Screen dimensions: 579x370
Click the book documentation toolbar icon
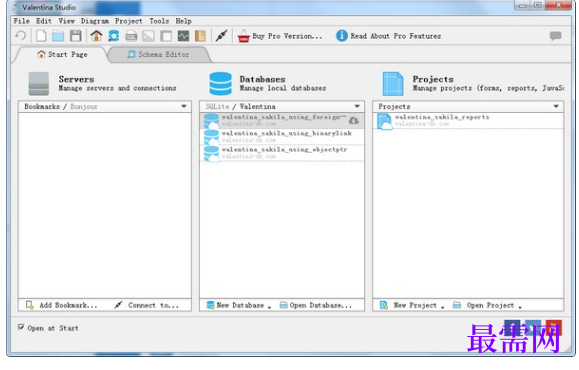click(x=200, y=36)
